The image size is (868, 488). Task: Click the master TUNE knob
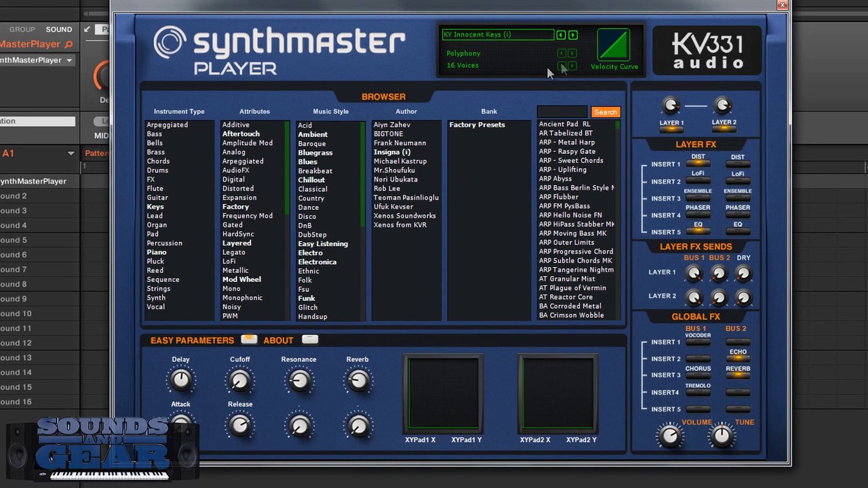click(722, 436)
